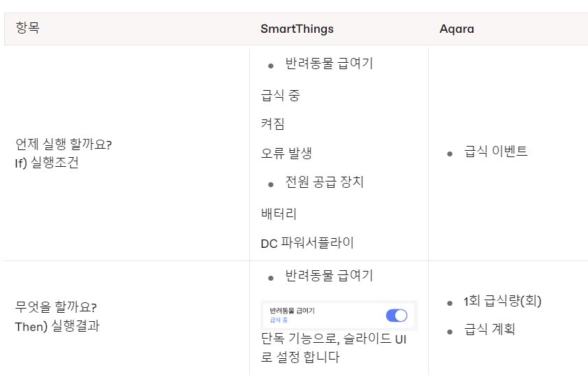Select the 급식 계획 item
This screenshot has height=391, width=588.
coord(490,329)
